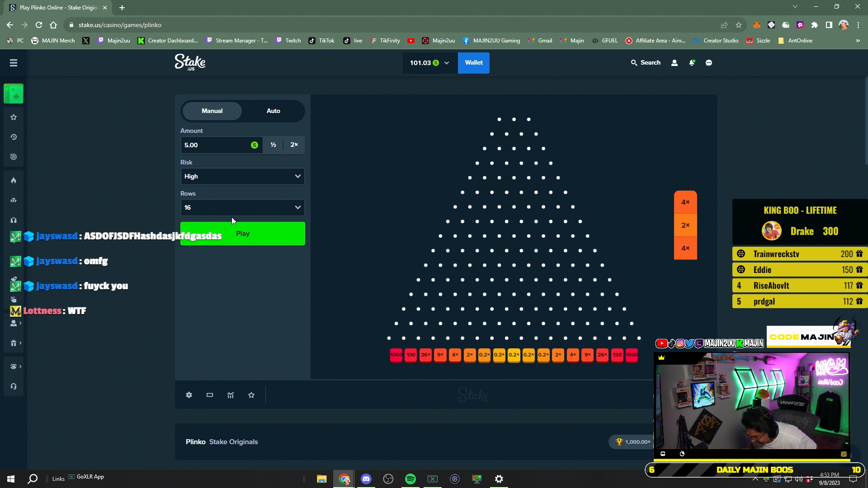Click the green Play button
The width and height of the screenshot is (868, 488).
243,234
